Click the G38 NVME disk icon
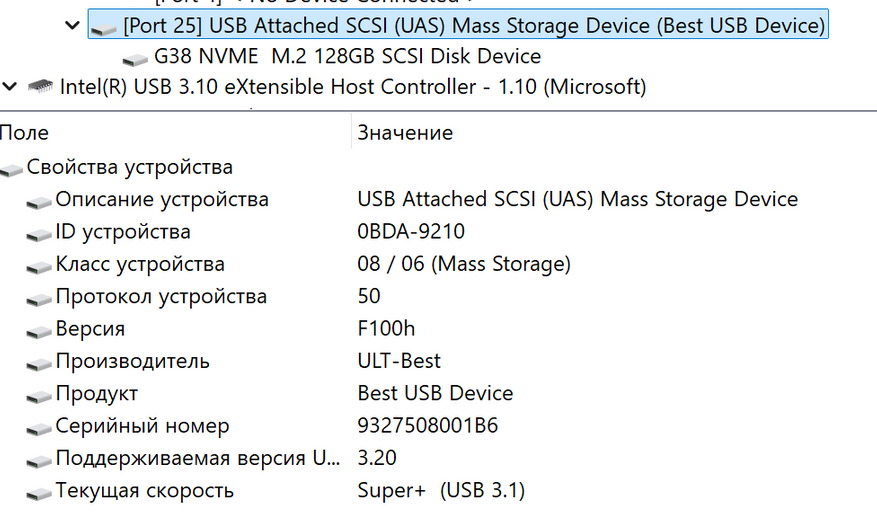 pos(137,58)
